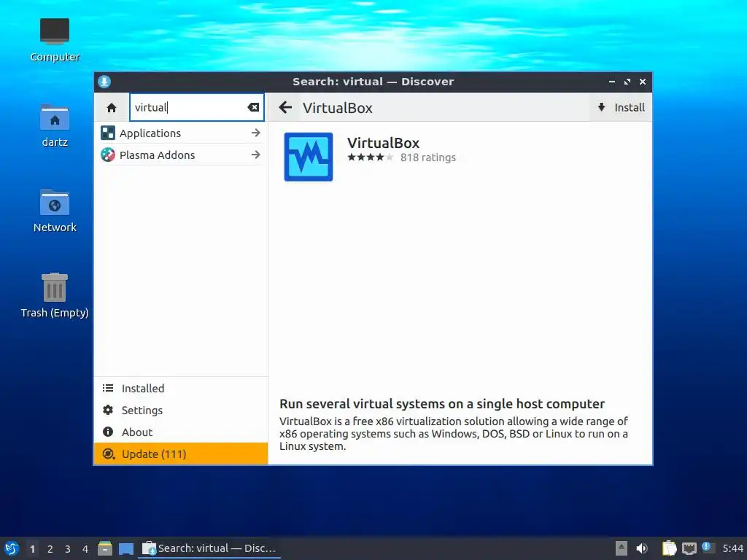Go back from the VirtualBox page
The image size is (747, 560).
pos(285,107)
